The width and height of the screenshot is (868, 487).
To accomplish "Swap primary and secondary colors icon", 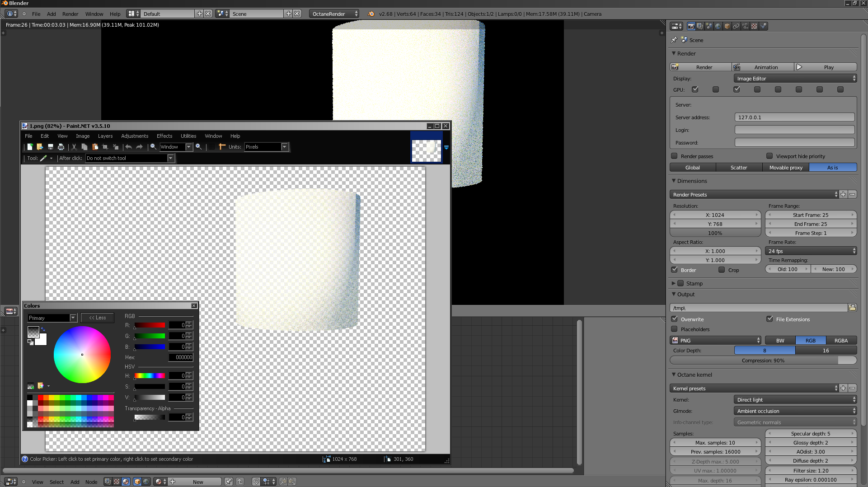I will (x=43, y=329).
